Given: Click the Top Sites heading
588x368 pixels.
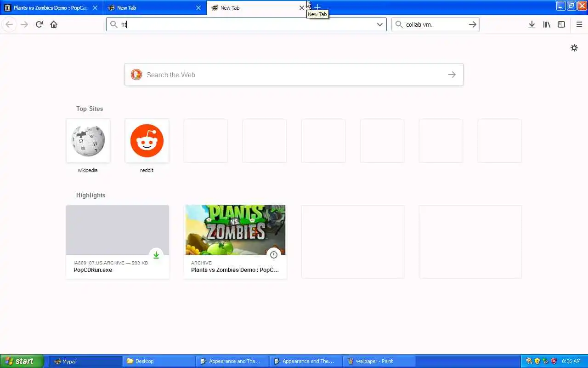Looking at the screenshot, I should tap(90, 109).
